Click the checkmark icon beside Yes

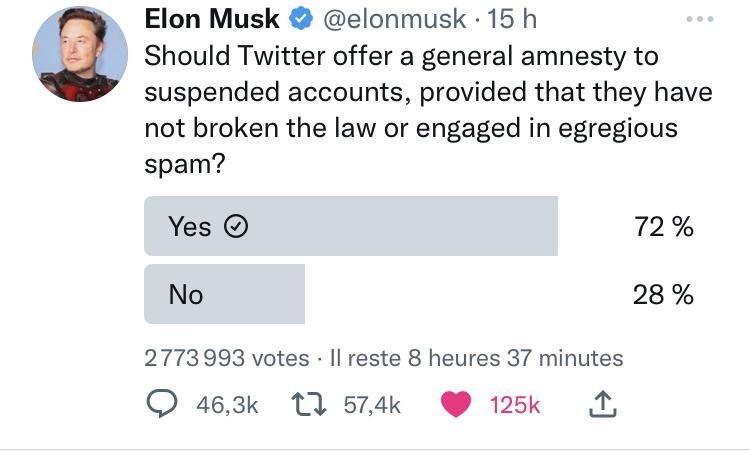pos(233,227)
